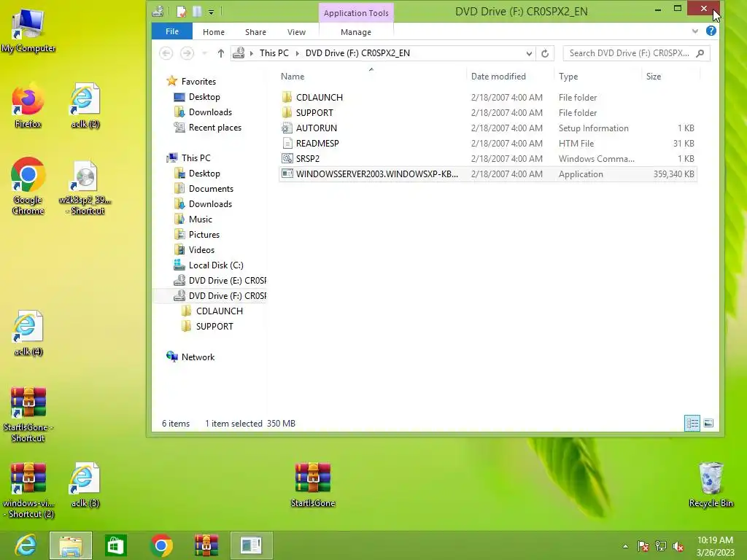747x560 pixels.
Task: Switch to the Share ribbon tab
Action: pyautogui.click(x=255, y=32)
